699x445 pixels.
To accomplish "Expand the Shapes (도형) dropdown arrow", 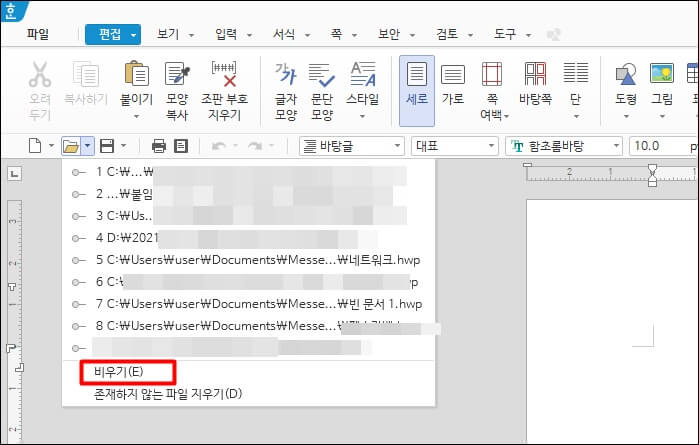I will (626, 117).
